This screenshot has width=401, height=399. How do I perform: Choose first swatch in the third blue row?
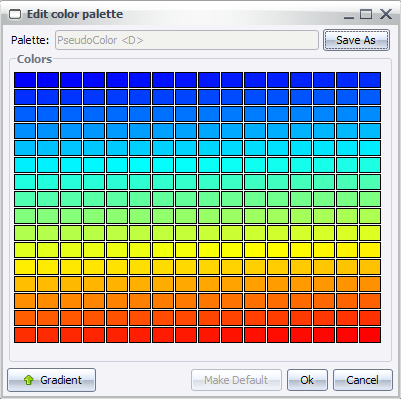tap(25, 114)
